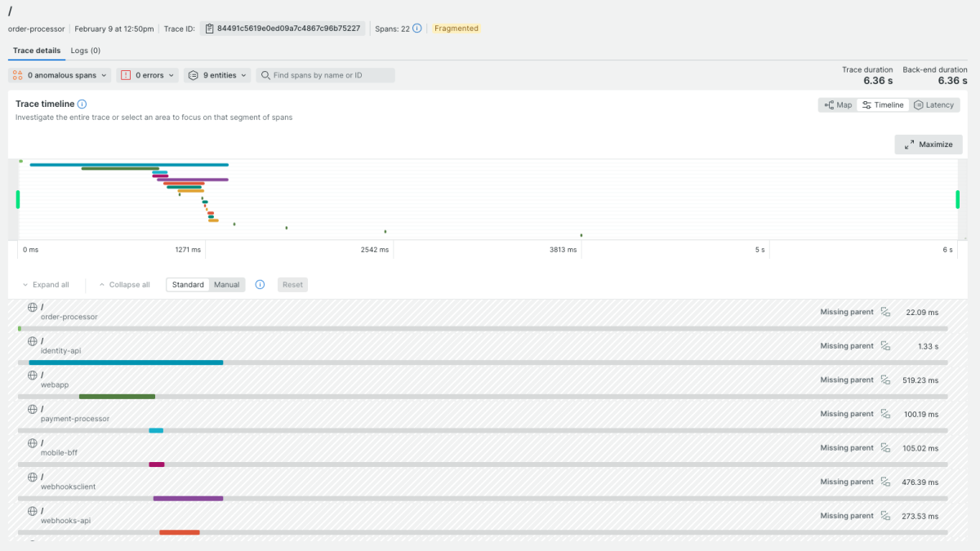Switch span view to Standard mode
This screenshot has width=980, height=551.
188,285
